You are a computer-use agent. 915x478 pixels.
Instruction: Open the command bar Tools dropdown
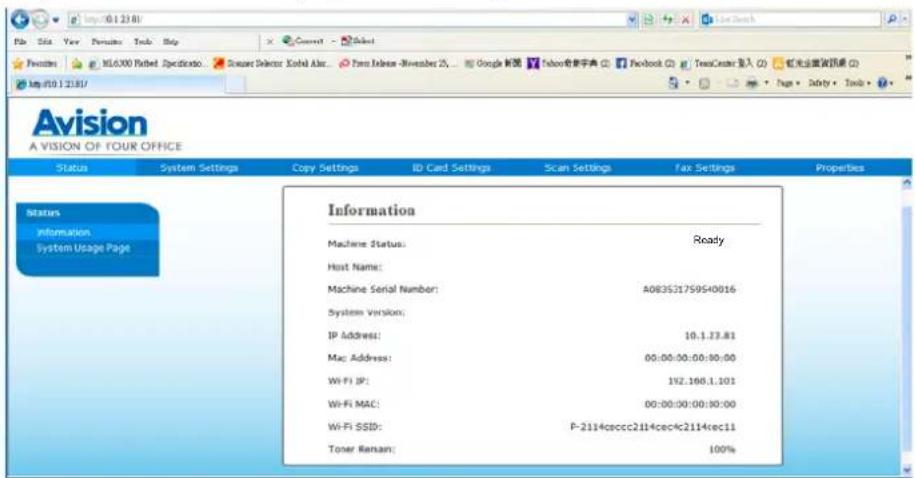click(857, 83)
